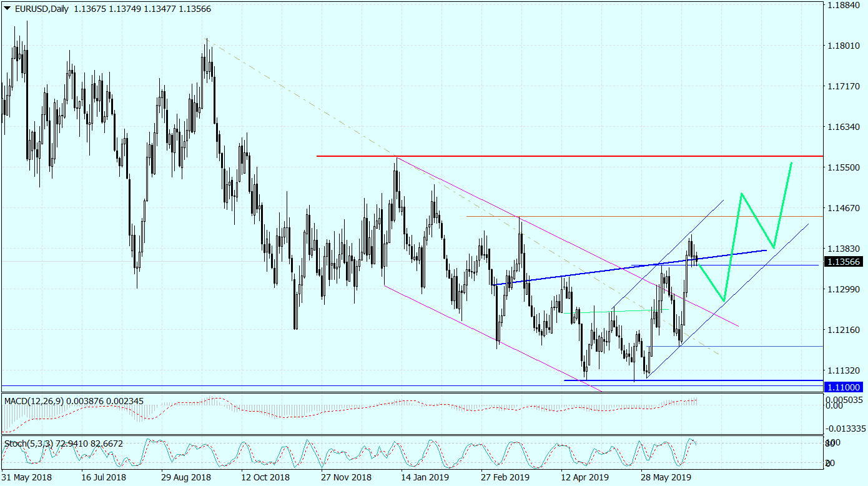This screenshot has height=486, width=868.
Task: Click the date label 31 May 2018
Action: click(x=26, y=478)
